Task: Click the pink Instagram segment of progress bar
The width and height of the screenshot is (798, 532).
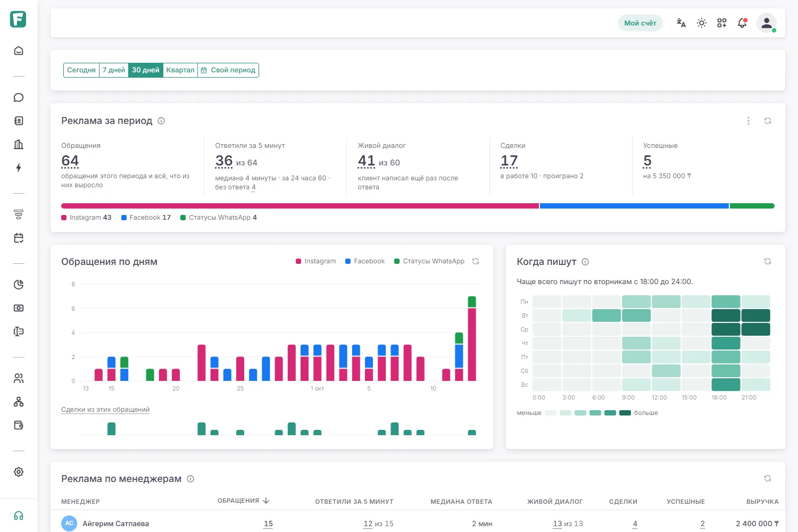Action: [x=300, y=206]
